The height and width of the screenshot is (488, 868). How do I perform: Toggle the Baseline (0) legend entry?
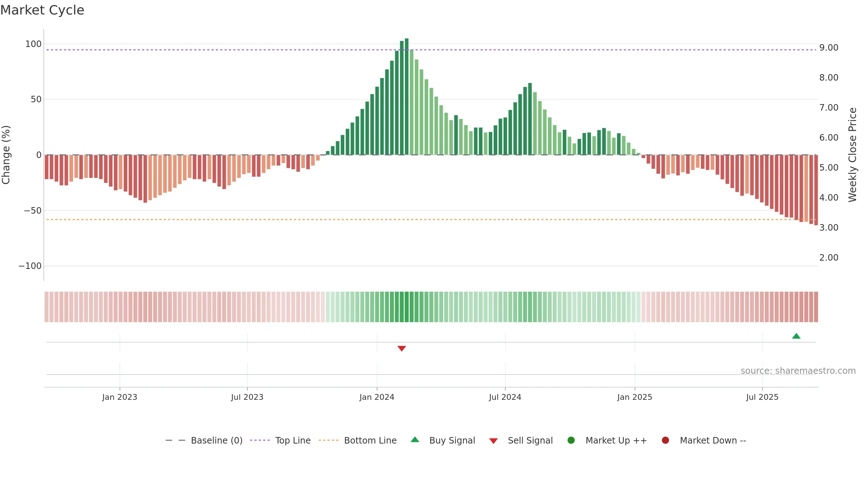tap(204, 440)
